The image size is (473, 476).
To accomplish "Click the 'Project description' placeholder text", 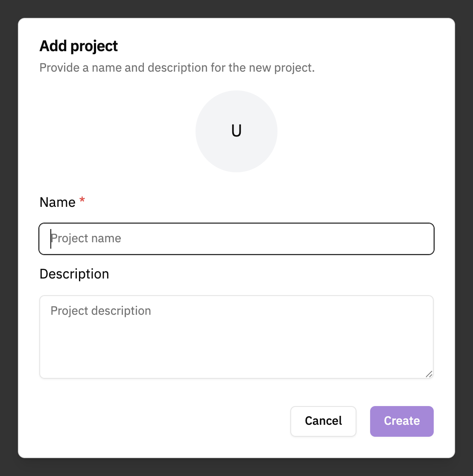I will pyautogui.click(x=101, y=311).
